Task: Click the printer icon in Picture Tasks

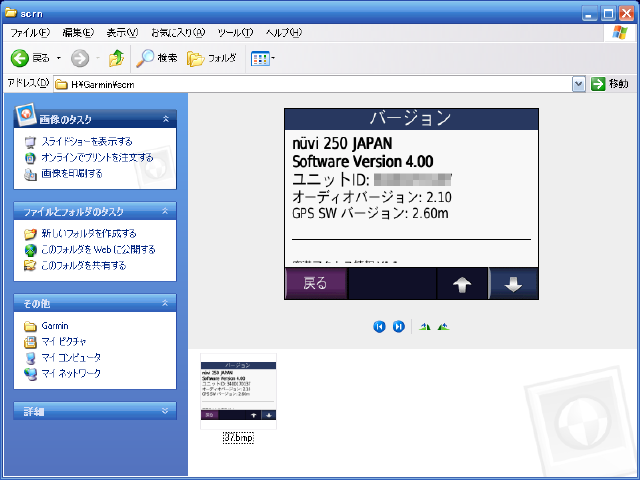Action: point(30,174)
